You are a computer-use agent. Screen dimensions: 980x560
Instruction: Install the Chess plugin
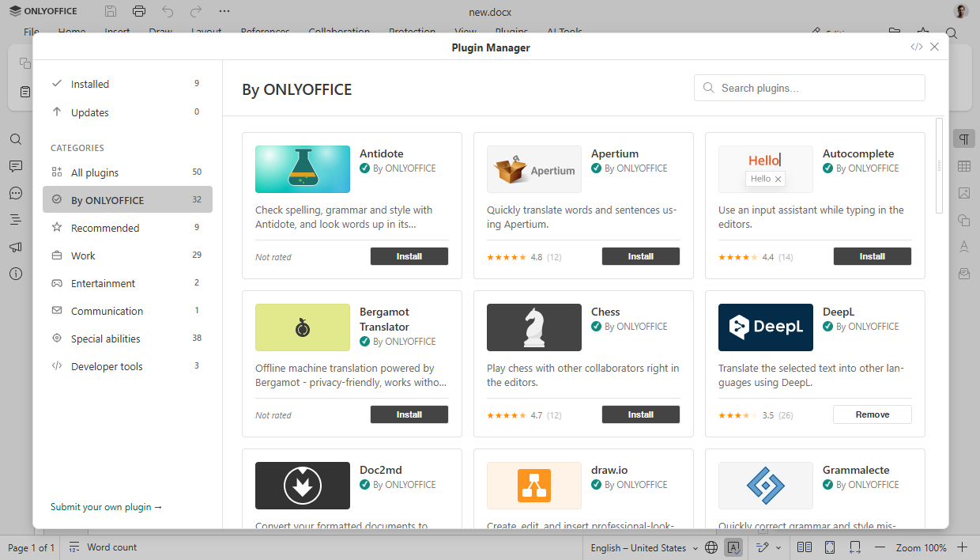click(x=641, y=414)
